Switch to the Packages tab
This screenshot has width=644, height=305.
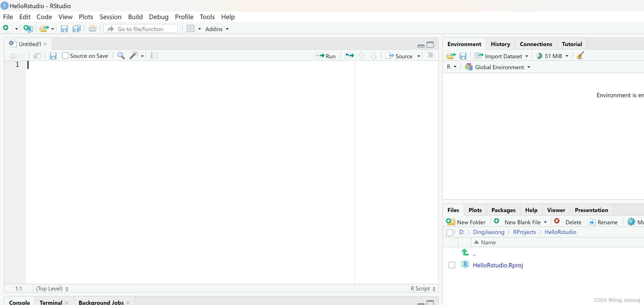[x=503, y=210]
